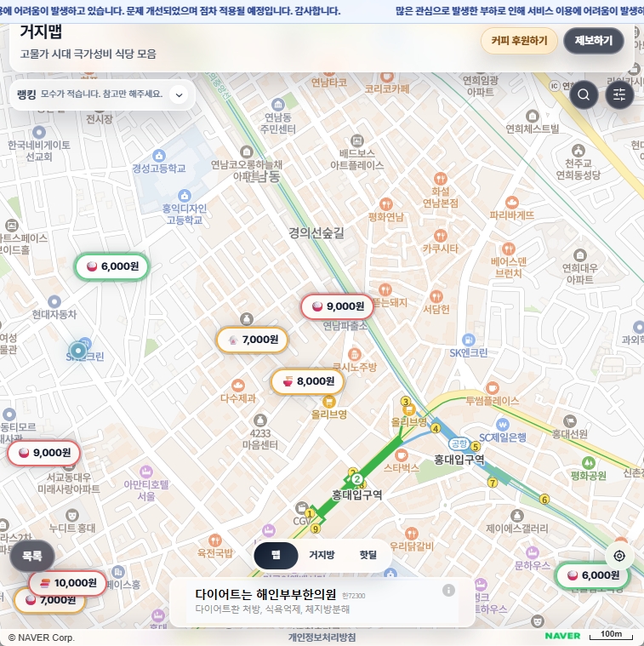The image size is (644, 646).
Task: Select the 7,000원 marker near 다수제과
Action: (252, 340)
